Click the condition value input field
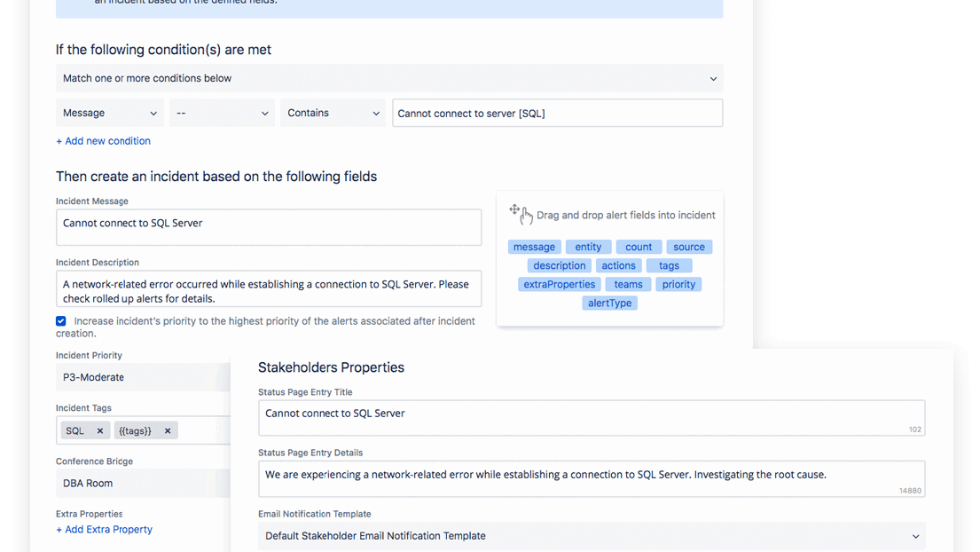Image resolution: width=980 pixels, height=552 pixels. tap(557, 114)
